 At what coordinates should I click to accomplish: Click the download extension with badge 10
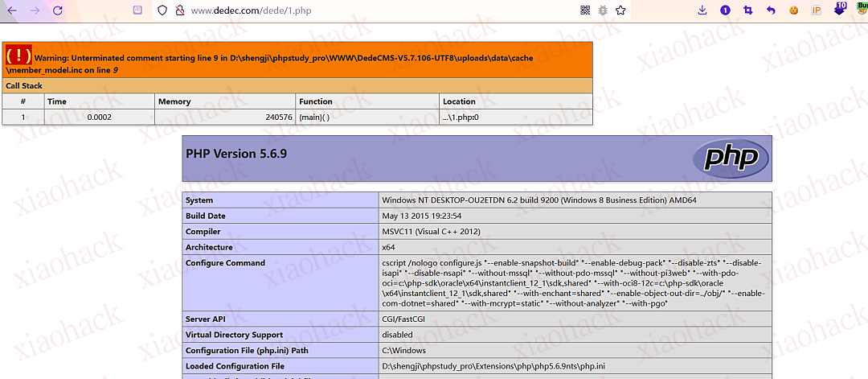pyautogui.click(x=840, y=8)
